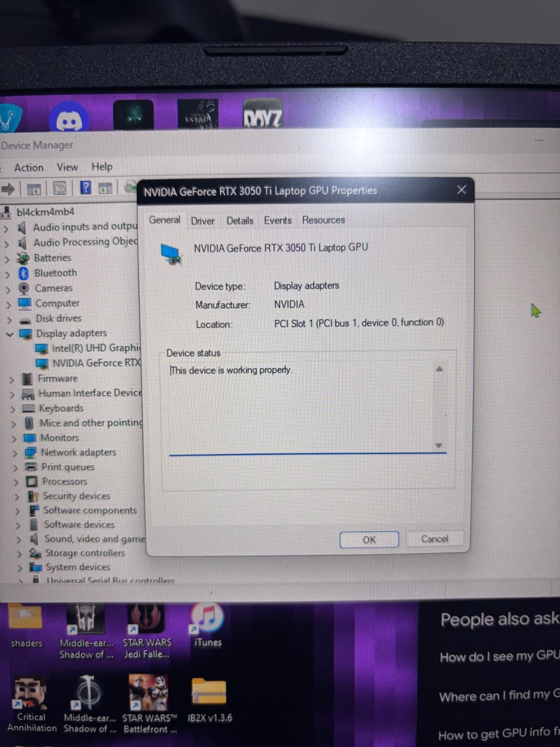This screenshot has height=747, width=560.
Task: Expand the Firmware node
Action: 12,380
